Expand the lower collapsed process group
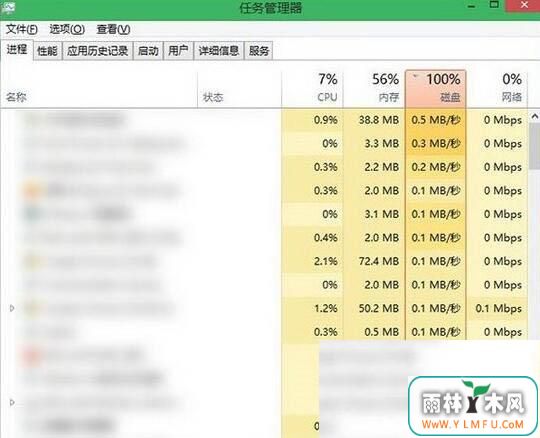The image size is (540, 438). pos(12,402)
